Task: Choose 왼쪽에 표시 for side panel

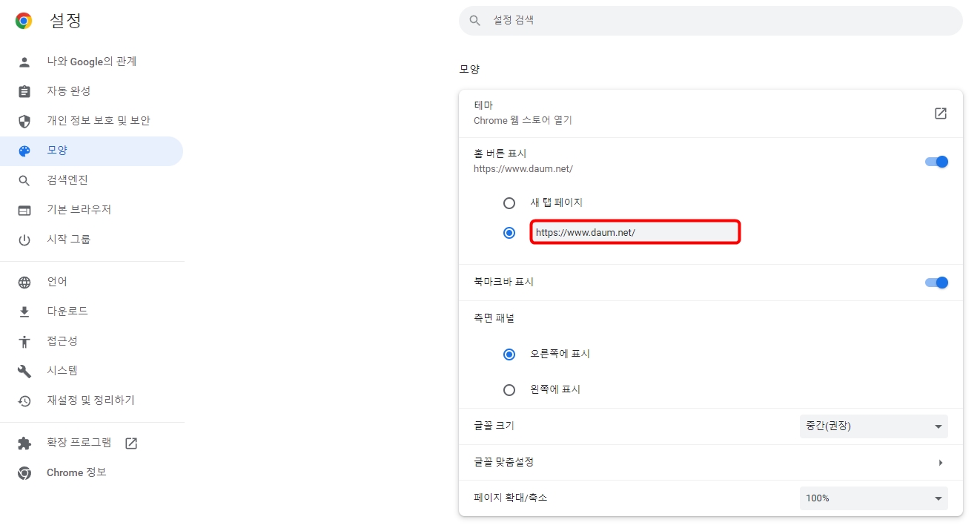Action: coord(509,389)
